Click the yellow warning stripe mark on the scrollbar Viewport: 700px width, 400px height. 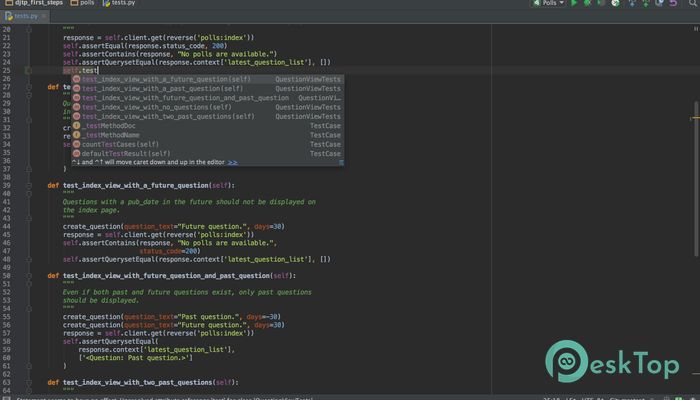point(695,118)
